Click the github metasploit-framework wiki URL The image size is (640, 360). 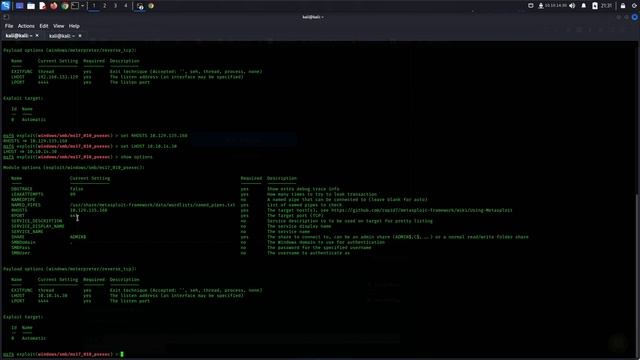coord(422,210)
